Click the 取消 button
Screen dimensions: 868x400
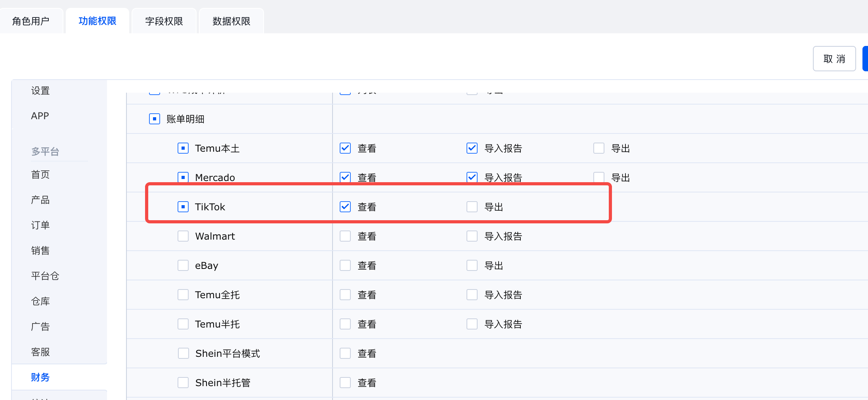tap(834, 59)
